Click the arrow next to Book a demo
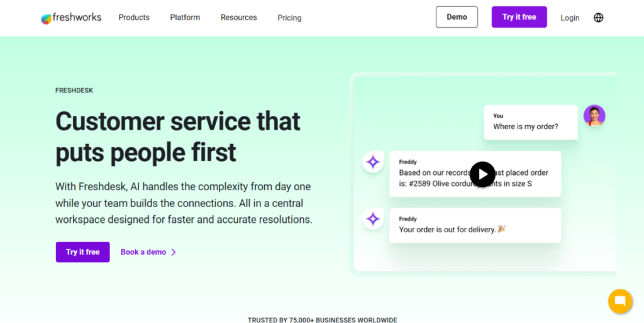This screenshot has height=323, width=644. click(174, 252)
